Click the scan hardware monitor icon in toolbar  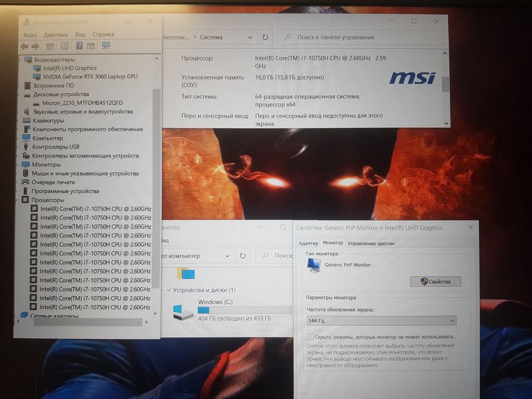pos(106,46)
